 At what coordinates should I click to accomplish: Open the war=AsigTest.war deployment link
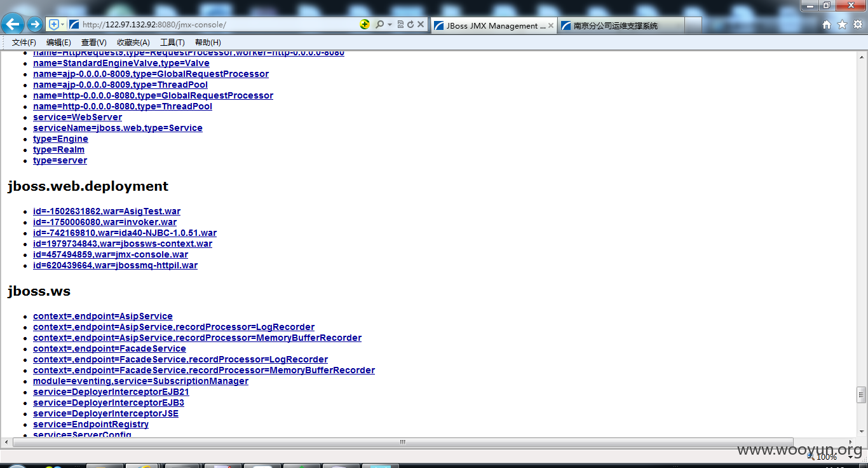tap(107, 211)
